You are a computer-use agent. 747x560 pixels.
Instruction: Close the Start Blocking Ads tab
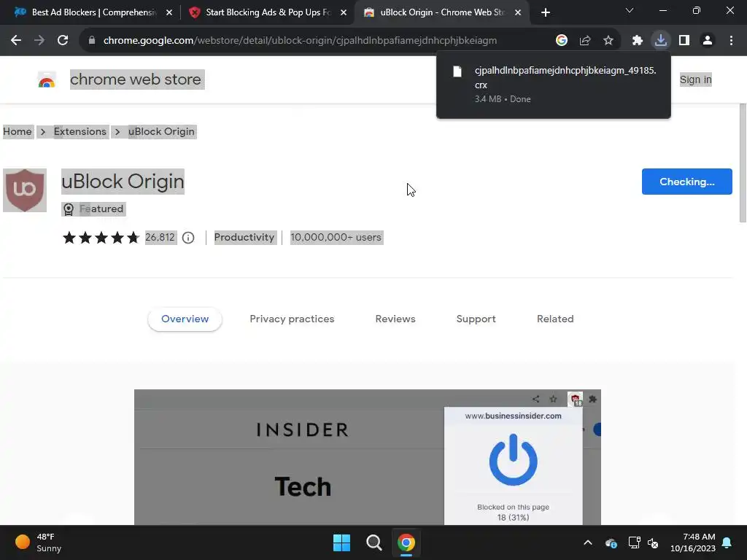(x=344, y=13)
